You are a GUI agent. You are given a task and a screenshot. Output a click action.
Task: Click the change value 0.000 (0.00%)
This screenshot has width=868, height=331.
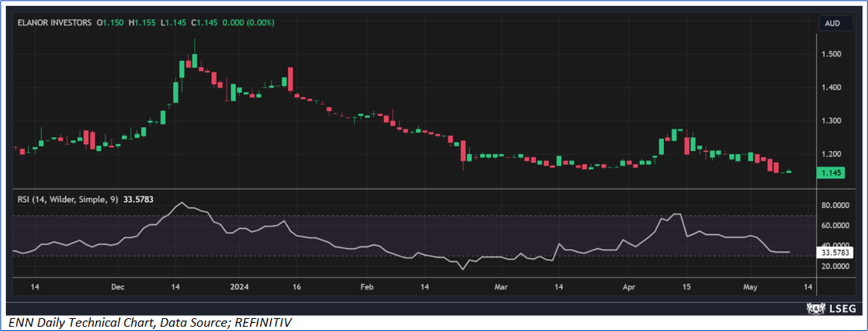[x=249, y=22]
